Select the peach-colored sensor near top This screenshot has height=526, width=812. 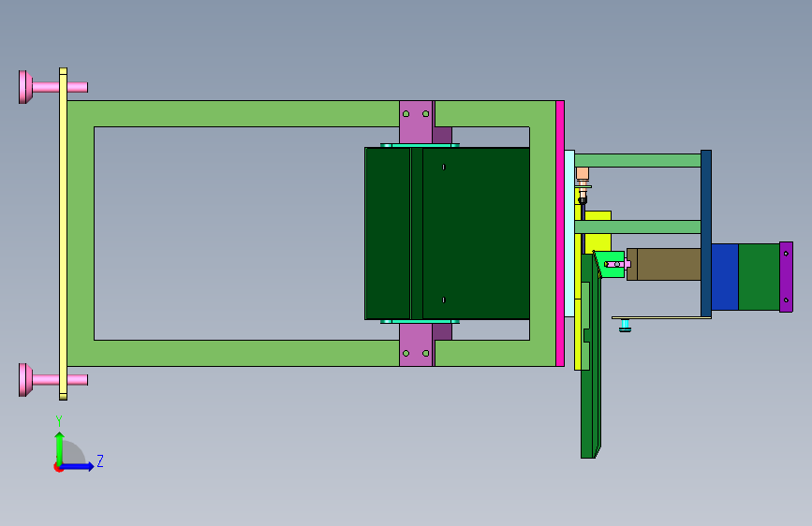583,173
